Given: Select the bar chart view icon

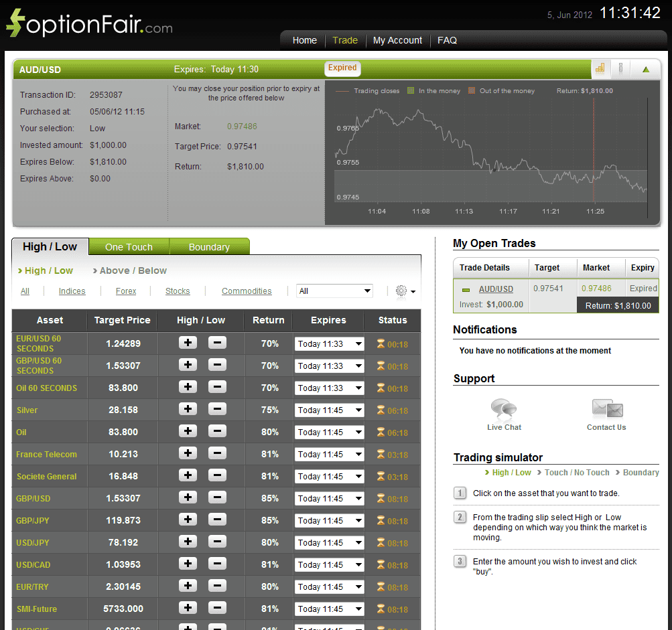Looking at the screenshot, I should 600,68.
